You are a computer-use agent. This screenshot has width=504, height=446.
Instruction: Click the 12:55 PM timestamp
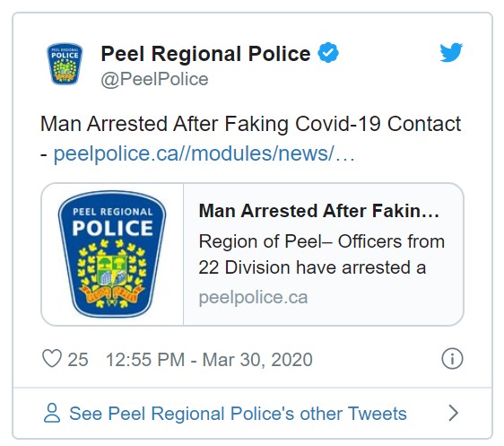coord(145,360)
